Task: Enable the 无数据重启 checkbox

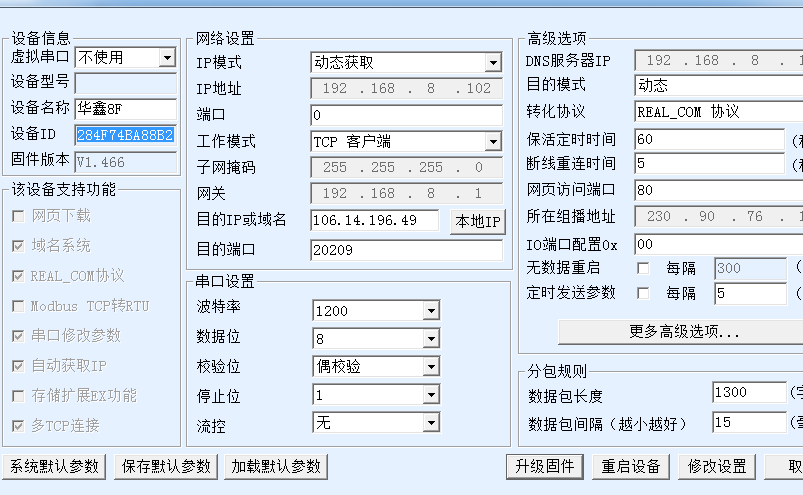Action: 643,268
